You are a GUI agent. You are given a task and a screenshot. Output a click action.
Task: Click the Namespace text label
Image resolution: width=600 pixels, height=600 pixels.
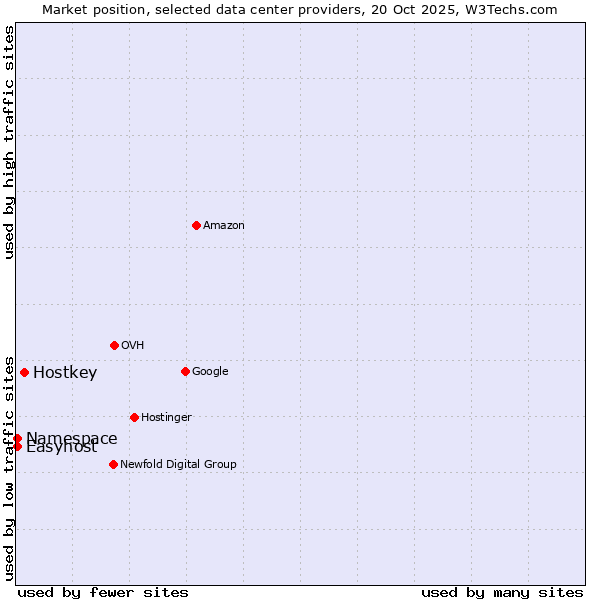[72, 438]
